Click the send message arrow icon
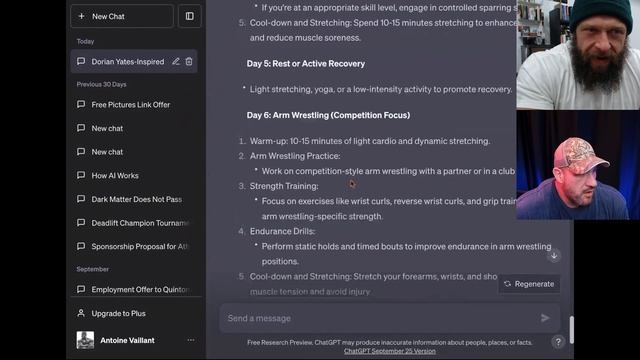This screenshot has width=640, height=360. pyautogui.click(x=545, y=318)
